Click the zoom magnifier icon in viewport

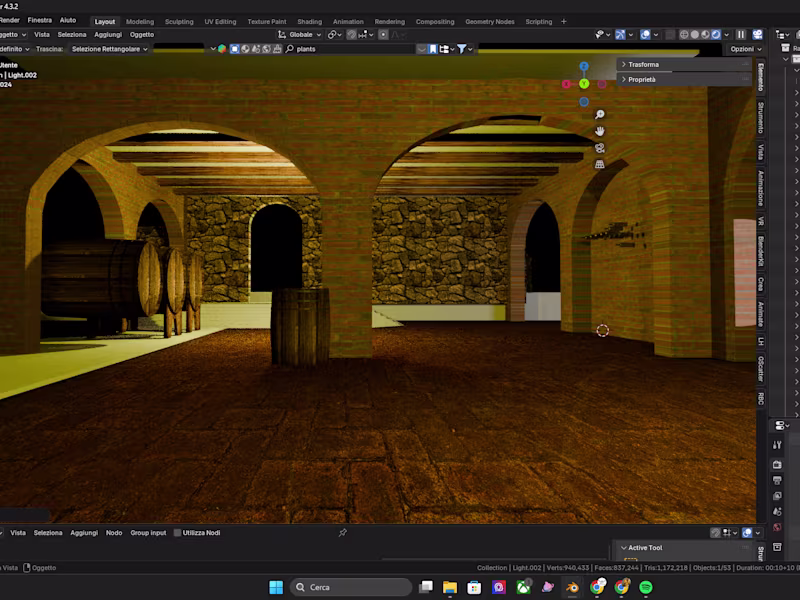point(600,115)
